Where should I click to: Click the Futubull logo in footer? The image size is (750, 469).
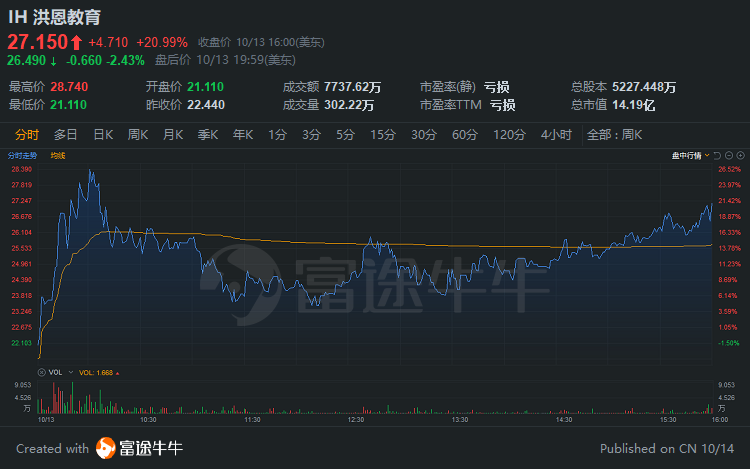(106, 448)
